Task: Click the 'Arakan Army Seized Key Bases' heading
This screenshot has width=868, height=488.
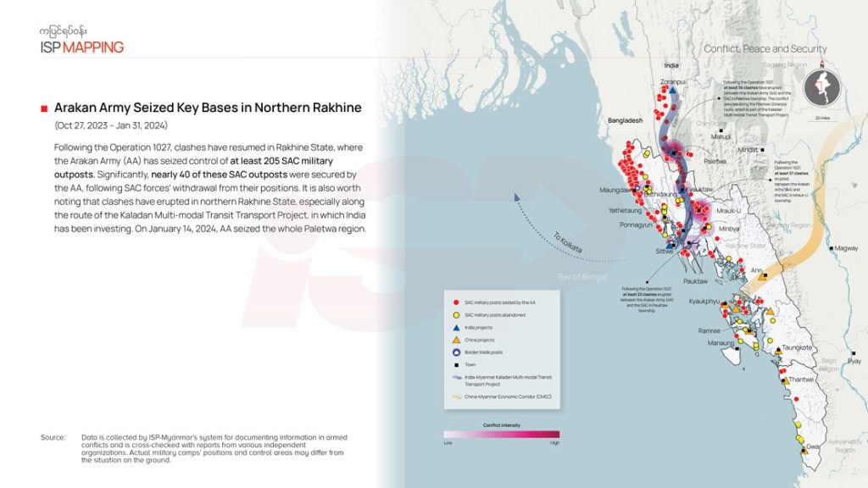Action: pyautogui.click(x=208, y=108)
